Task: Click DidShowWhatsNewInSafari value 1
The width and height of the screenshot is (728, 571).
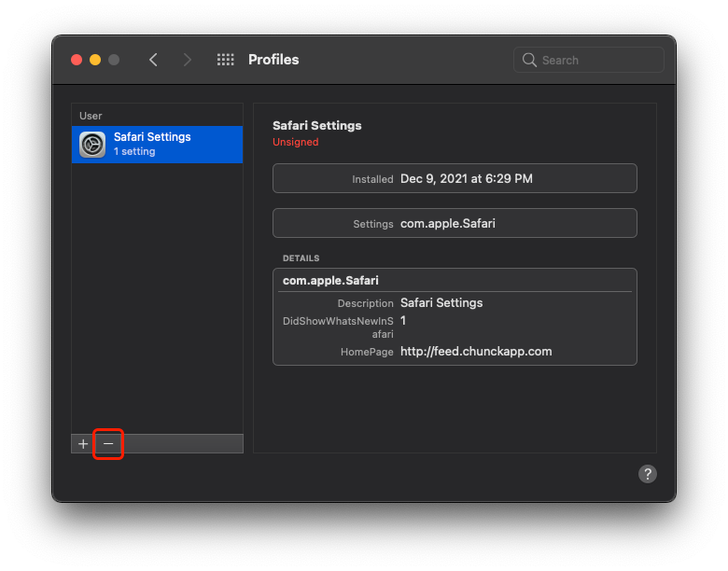Action: coord(403,321)
